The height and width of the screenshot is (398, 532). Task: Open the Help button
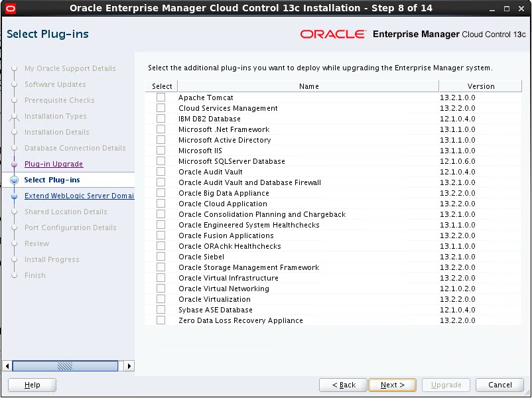pos(33,385)
